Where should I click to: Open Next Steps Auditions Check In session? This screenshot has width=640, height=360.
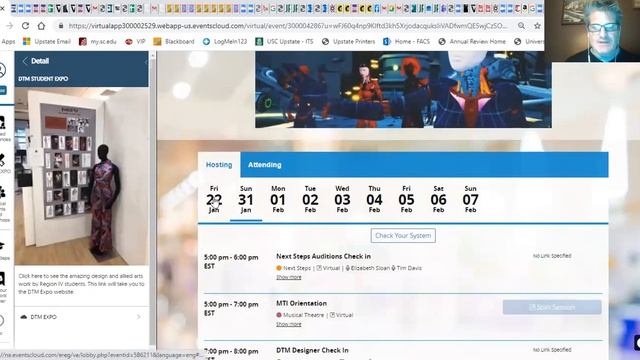pos(323,256)
